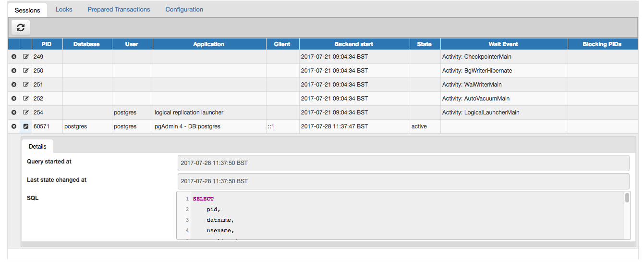Go to the Configuration tab
The width and height of the screenshot is (644, 264).
point(184,10)
